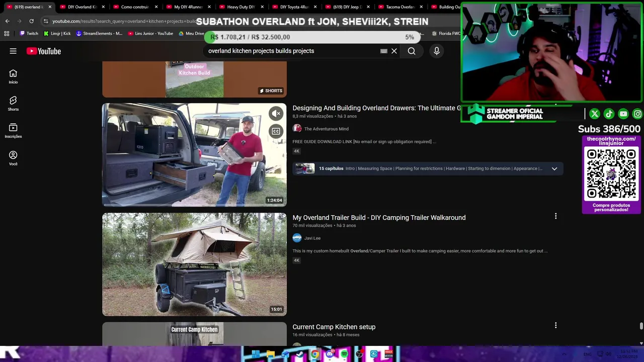644x362 pixels.
Task: Toggle captions on the Overland Drawers preview
Action: click(x=276, y=131)
